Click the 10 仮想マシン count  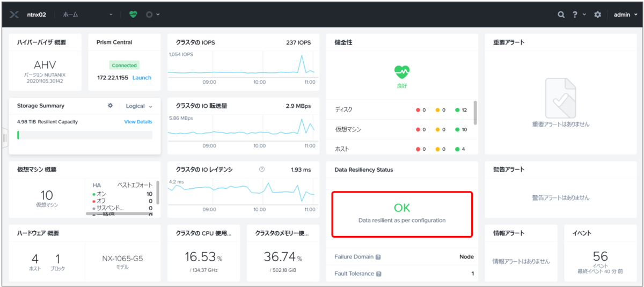(x=47, y=195)
